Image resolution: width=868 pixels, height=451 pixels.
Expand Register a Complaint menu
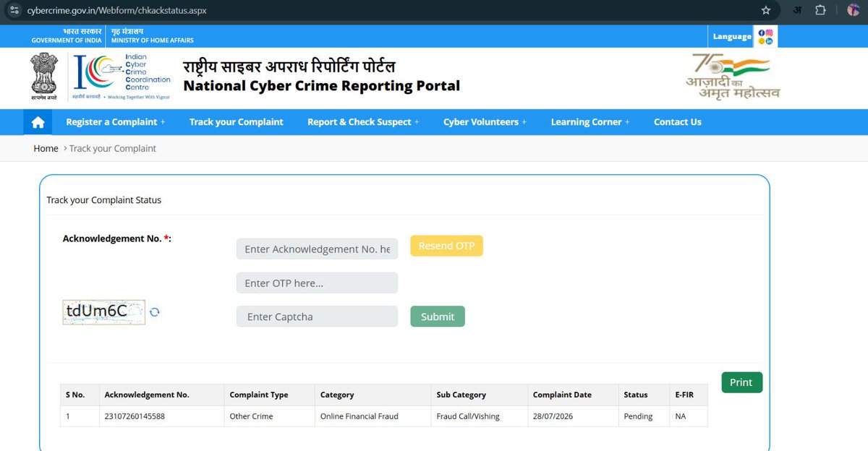click(x=116, y=122)
